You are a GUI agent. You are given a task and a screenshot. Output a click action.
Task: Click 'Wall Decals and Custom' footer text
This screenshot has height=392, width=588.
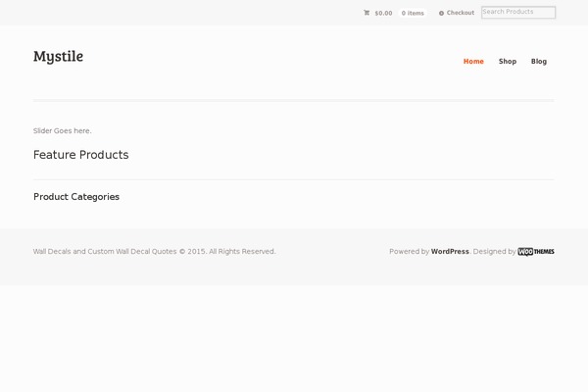coord(76,251)
